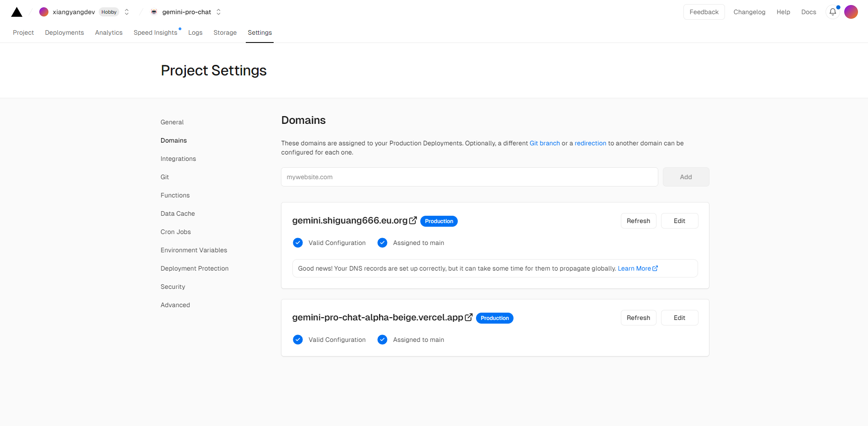
Task: Refresh the gemini.shiguang666.eu.org domain
Action: pyautogui.click(x=638, y=221)
